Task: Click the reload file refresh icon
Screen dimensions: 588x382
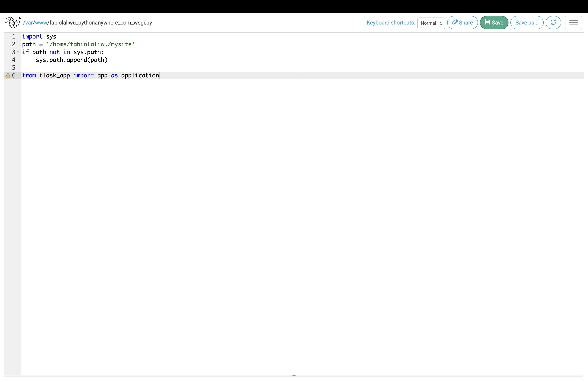Action: pos(553,23)
